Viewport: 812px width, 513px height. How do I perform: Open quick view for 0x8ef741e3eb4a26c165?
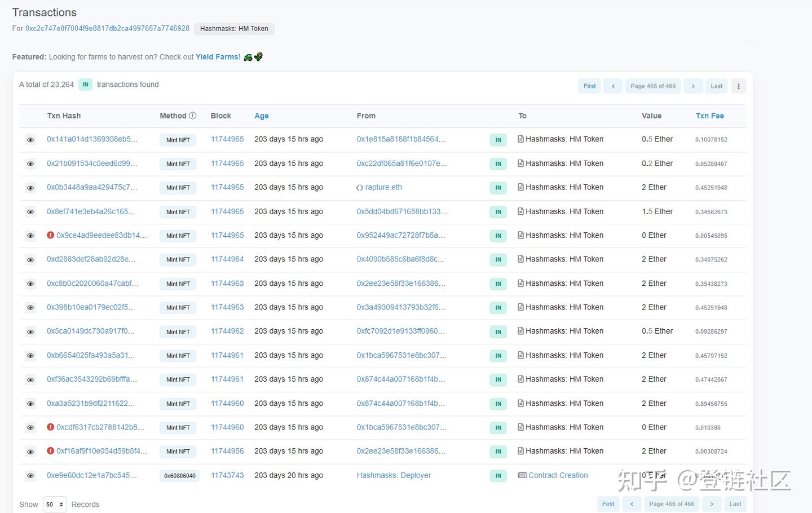30,212
